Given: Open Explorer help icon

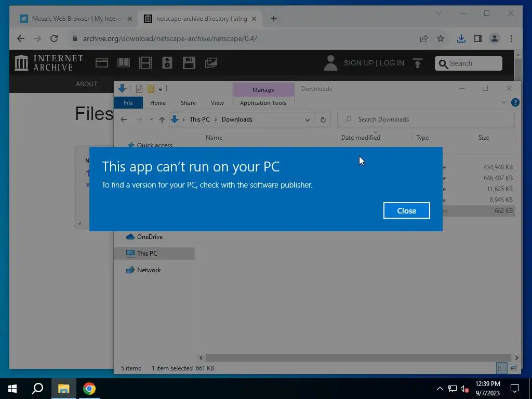Looking at the screenshot, I should click(515, 102).
